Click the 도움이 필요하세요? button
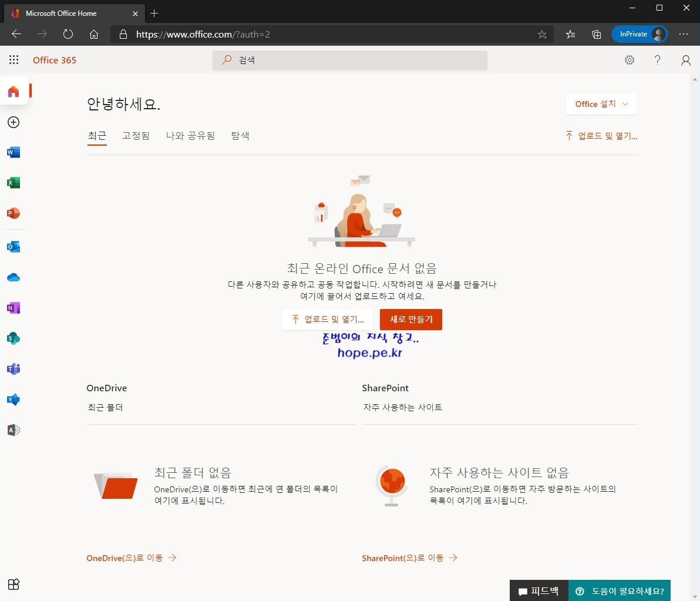Image resolution: width=700 pixels, height=601 pixels. (x=620, y=591)
